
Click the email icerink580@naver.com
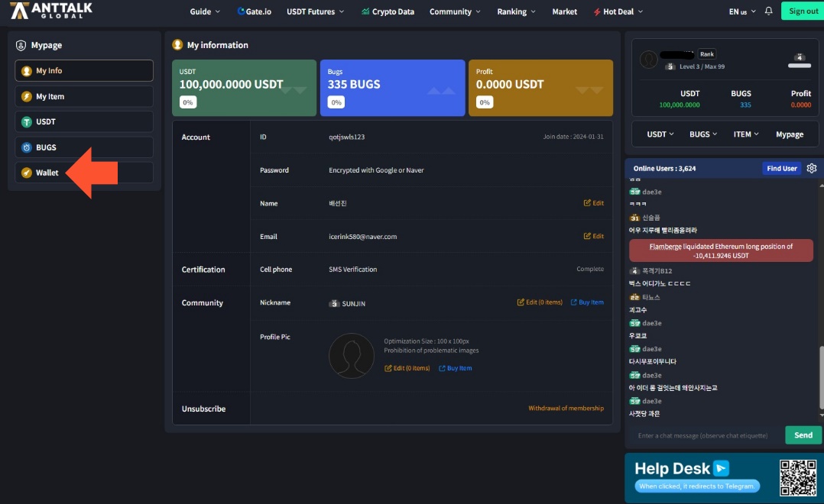pos(362,237)
